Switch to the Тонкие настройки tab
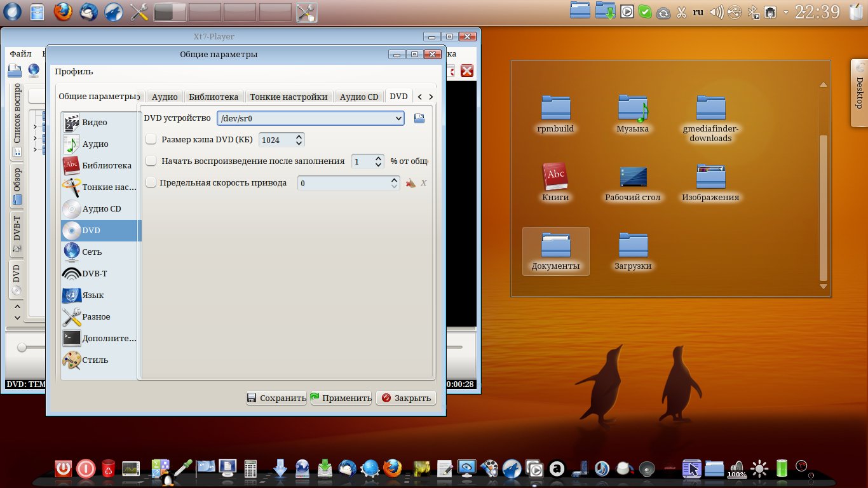The image size is (868, 488). [x=288, y=97]
